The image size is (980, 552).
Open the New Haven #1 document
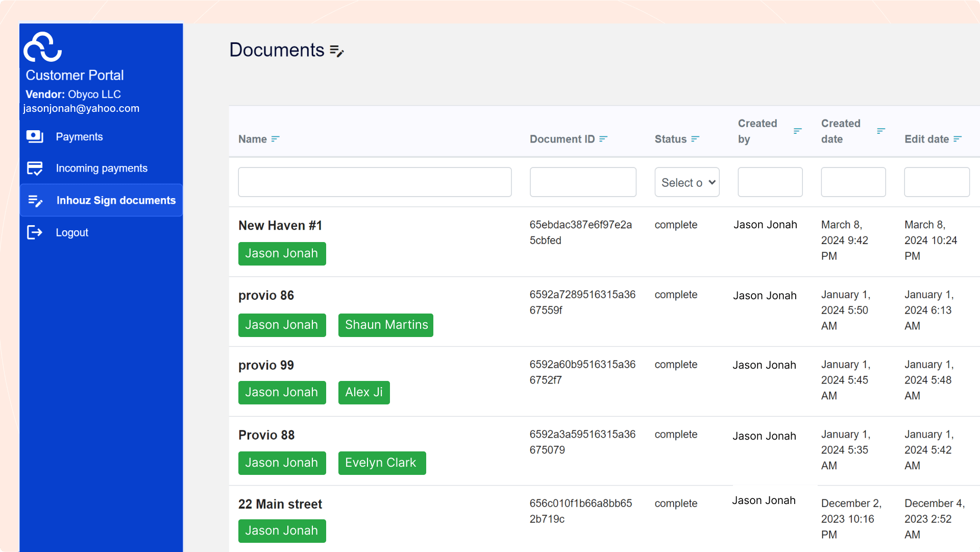click(280, 226)
